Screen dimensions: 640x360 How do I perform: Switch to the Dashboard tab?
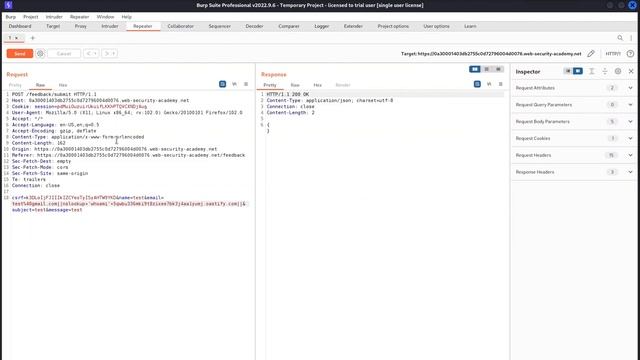[x=20, y=26]
